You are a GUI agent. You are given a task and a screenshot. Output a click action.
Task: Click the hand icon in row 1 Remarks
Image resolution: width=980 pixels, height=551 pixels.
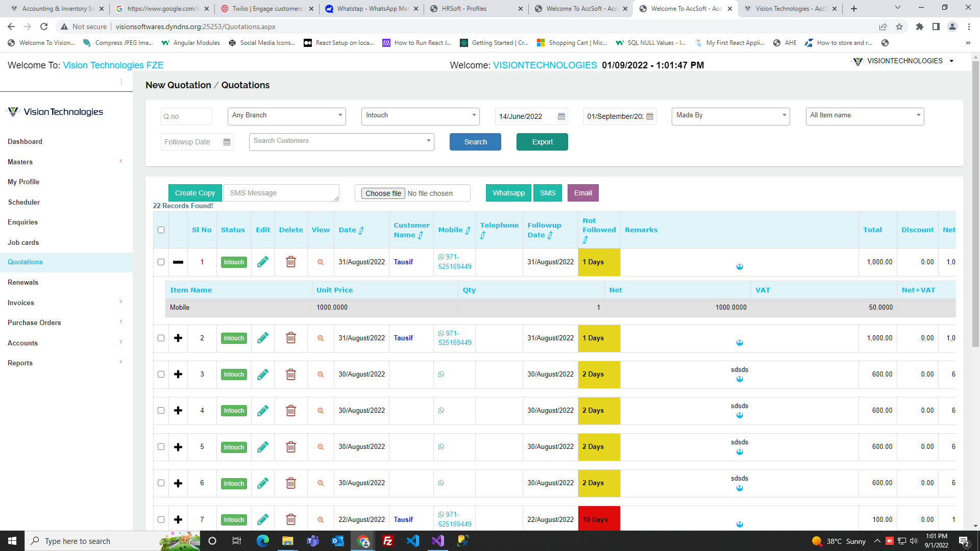pyautogui.click(x=740, y=266)
